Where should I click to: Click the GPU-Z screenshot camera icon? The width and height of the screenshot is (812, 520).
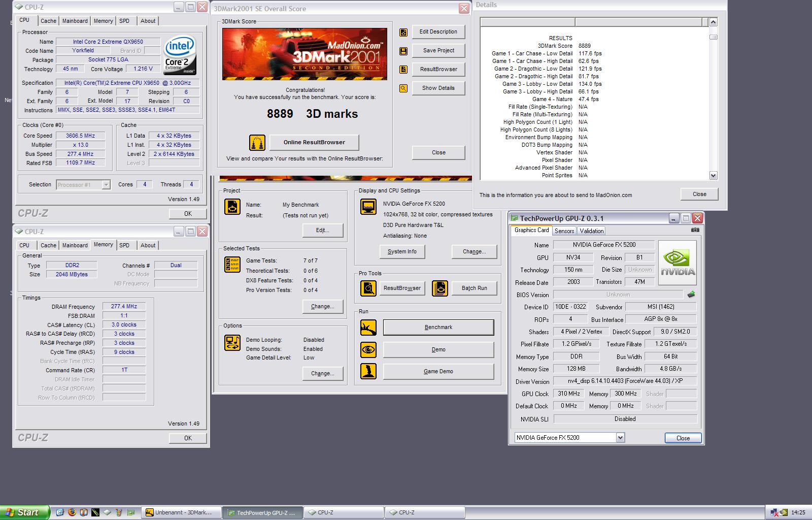tap(695, 230)
